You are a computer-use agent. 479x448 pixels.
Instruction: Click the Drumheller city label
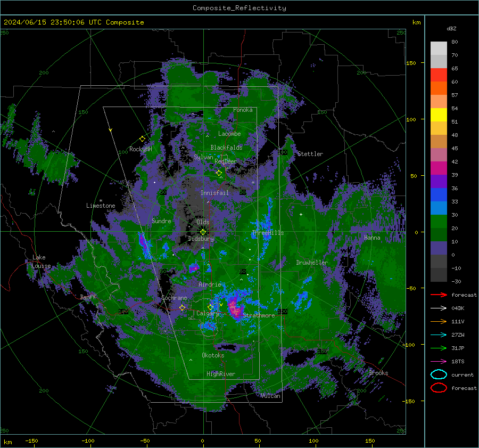click(x=312, y=263)
